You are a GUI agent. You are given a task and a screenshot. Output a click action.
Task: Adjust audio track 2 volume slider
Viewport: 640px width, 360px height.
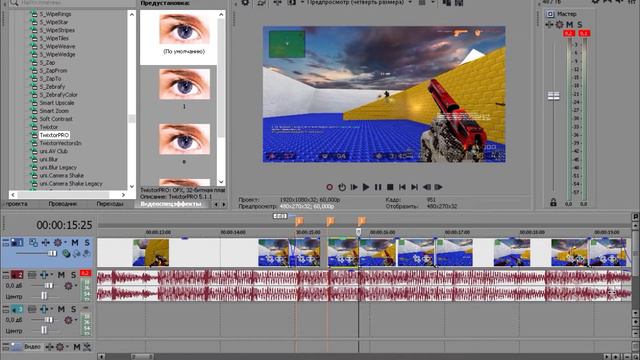click(x=49, y=286)
